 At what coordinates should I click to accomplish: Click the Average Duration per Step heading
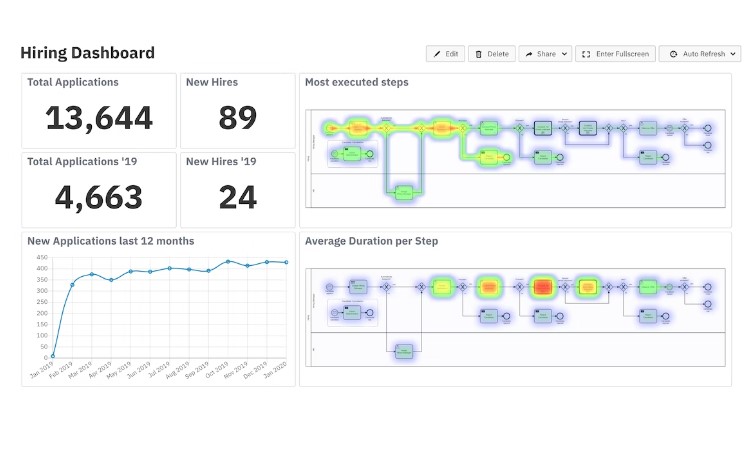pos(372,241)
